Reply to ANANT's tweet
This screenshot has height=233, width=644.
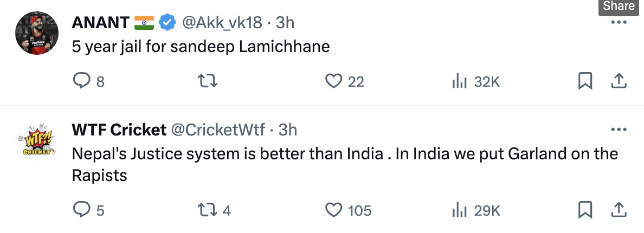[81, 81]
